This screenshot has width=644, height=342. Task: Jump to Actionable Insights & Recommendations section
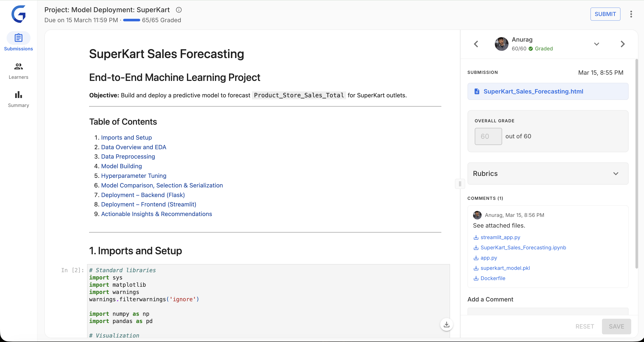[156, 214]
